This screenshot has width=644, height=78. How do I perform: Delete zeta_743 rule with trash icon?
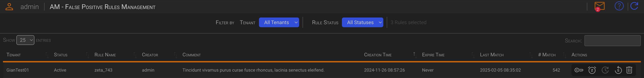pyautogui.click(x=629, y=70)
